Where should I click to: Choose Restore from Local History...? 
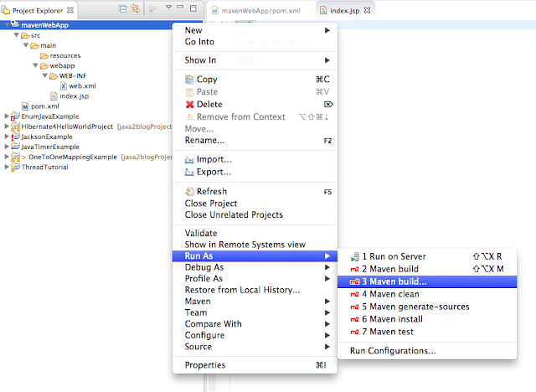click(x=255, y=290)
